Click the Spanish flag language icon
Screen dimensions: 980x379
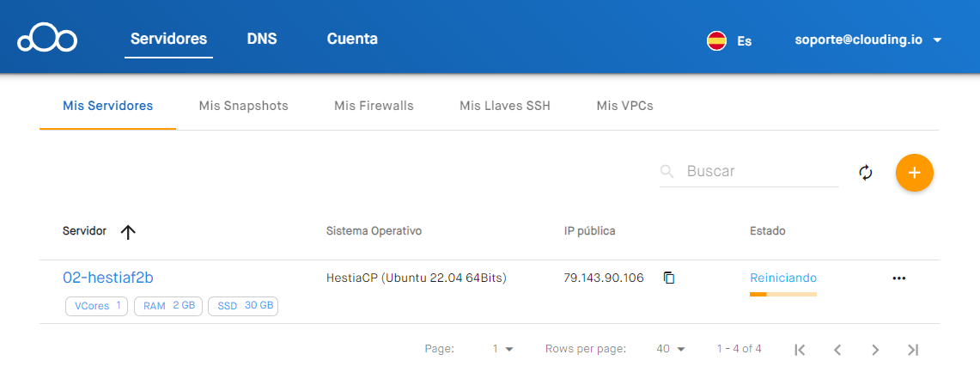tap(716, 40)
